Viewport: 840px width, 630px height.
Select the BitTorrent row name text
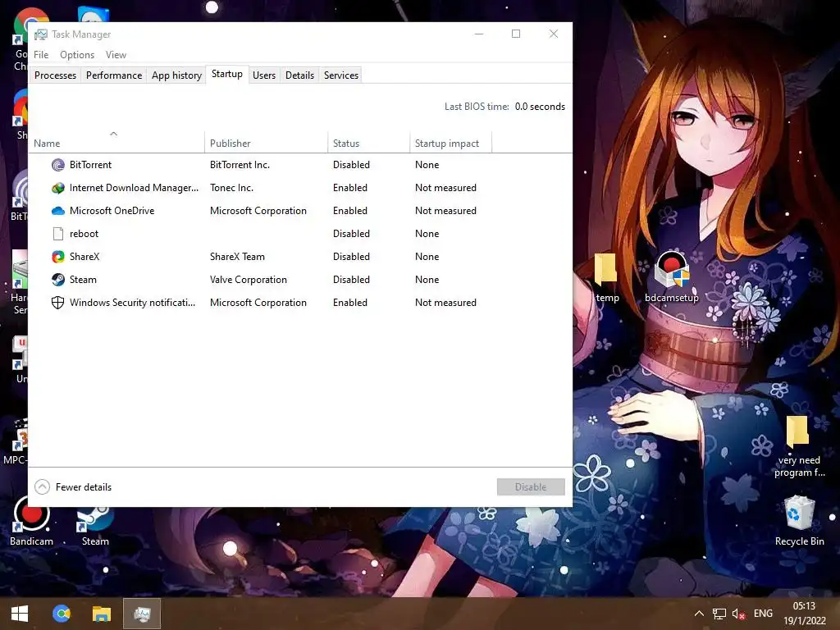(90, 164)
